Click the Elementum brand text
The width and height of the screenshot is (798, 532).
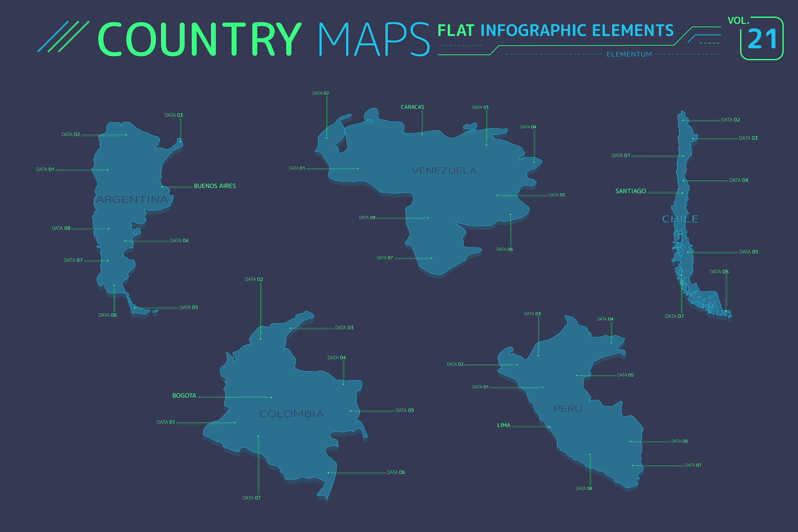629,55
